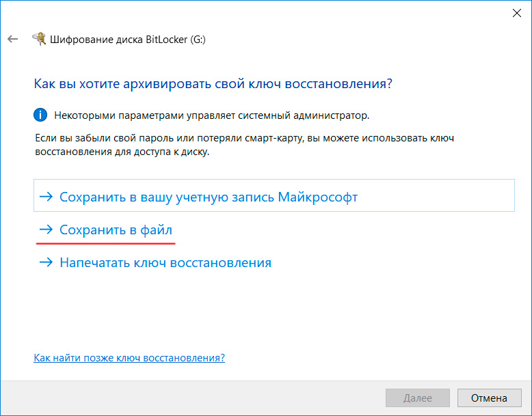The height and width of the screenshot is (416, 532).
Task: Click the resize grip at the window corner
Action: pyautogui.click(x=527, y=411)
